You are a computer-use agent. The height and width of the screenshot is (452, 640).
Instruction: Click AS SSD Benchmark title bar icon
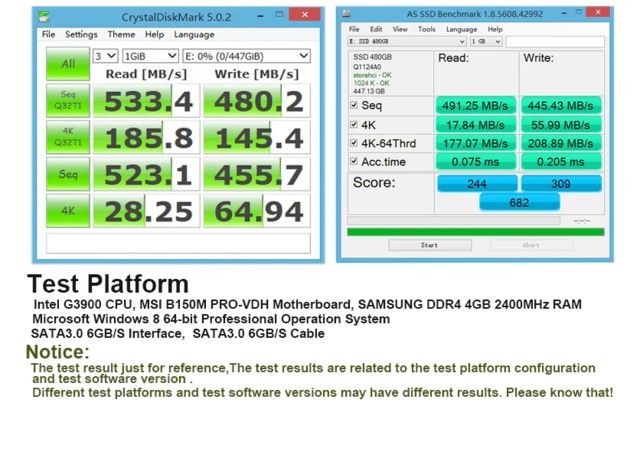pyautogui.click(x=346, y=13)
